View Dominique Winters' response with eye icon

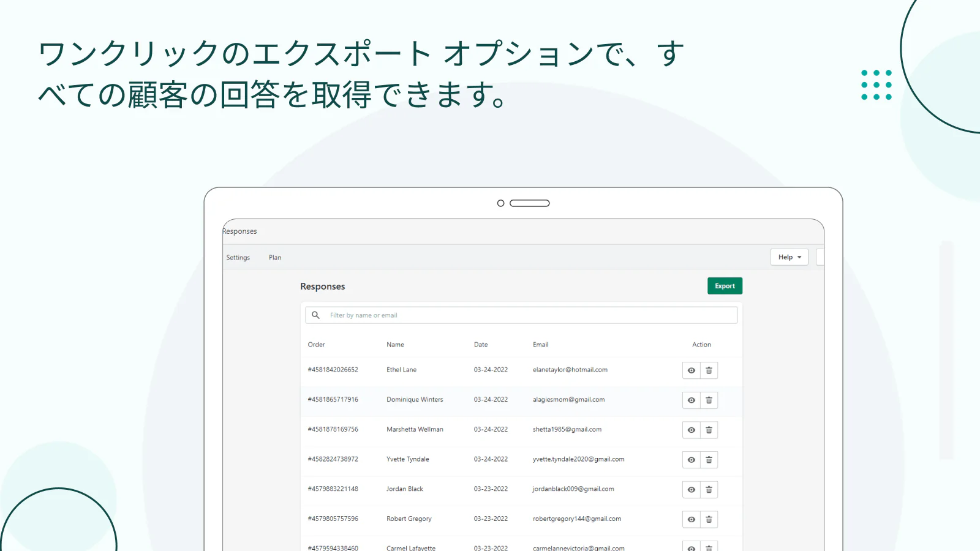tap(692, 400)
